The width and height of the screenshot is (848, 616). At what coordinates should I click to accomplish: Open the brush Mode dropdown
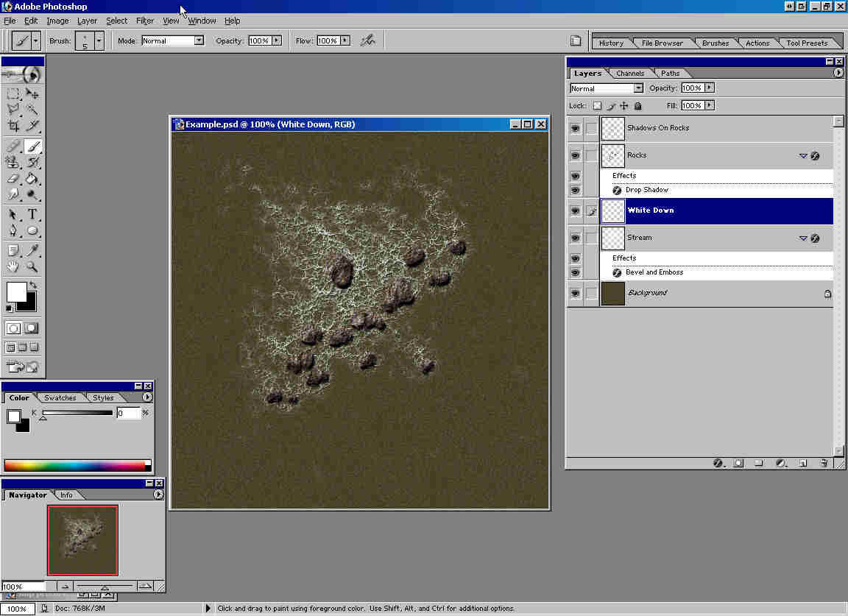click(199, 40)
